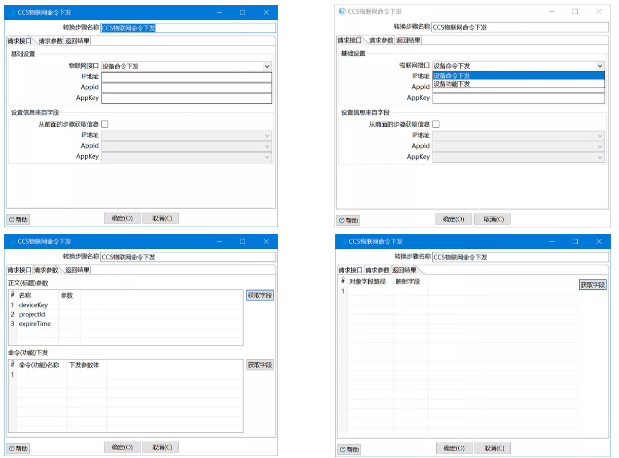The width and height of the screenshot is (619, 458).
Task: Close the dialog showing the 对象字段路径 column
Action: coord(597,242)
